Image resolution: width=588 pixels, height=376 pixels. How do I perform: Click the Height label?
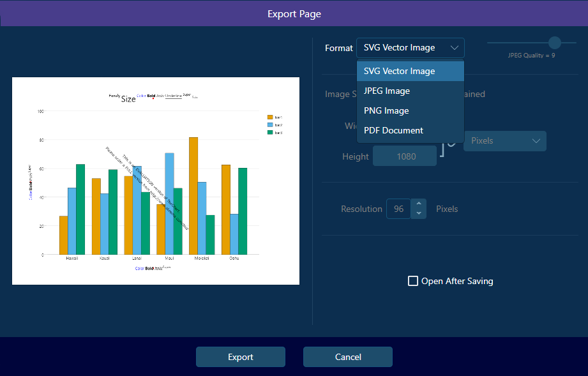click(x=355, y=156)
